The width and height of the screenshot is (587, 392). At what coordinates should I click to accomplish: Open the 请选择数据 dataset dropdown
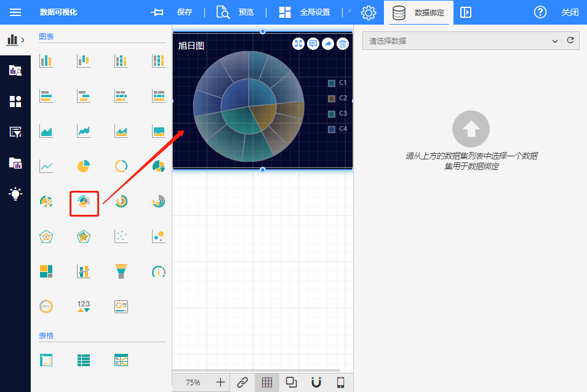pyautogui.click(x=461, y=41)
